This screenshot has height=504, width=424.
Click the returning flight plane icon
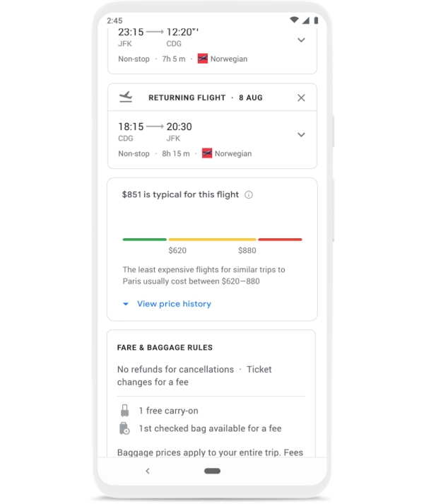coord(126,98)
